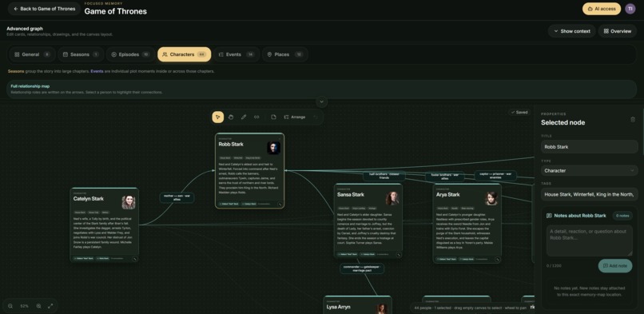Click the Events link in helper text
This screenshot has width=644, height=314.
coord(97,71)
